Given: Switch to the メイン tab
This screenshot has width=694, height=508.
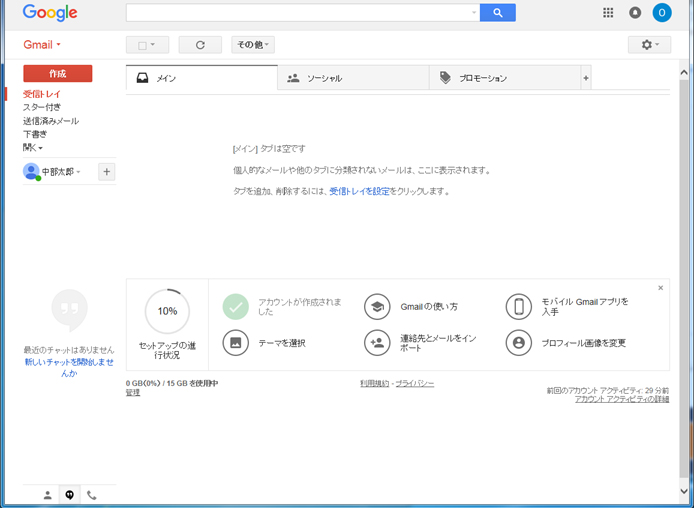Looking at the screenshot, I should click(202, 78).
